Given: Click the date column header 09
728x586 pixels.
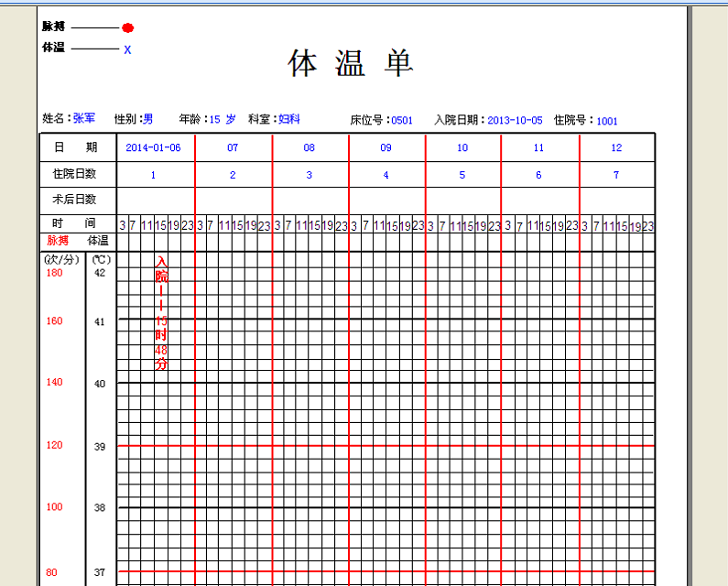Looking at the screenshot, I should click(386, 147).
